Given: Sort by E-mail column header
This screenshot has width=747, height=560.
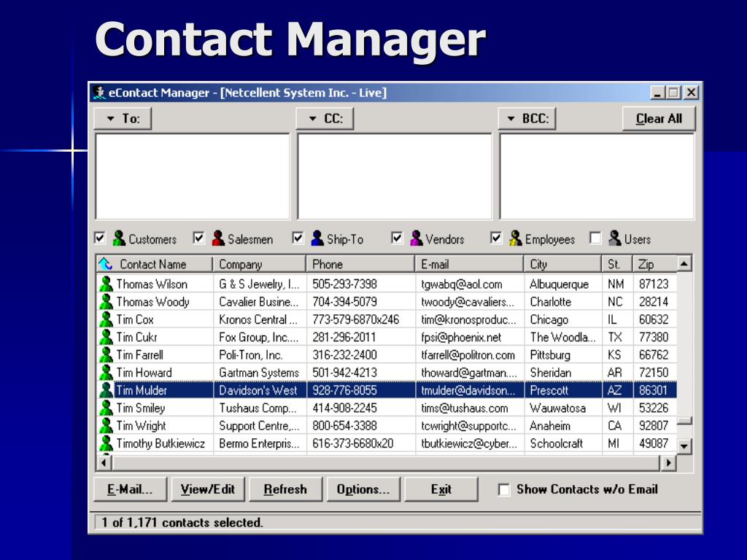Looking at the screenshot, I should point(469,264).
